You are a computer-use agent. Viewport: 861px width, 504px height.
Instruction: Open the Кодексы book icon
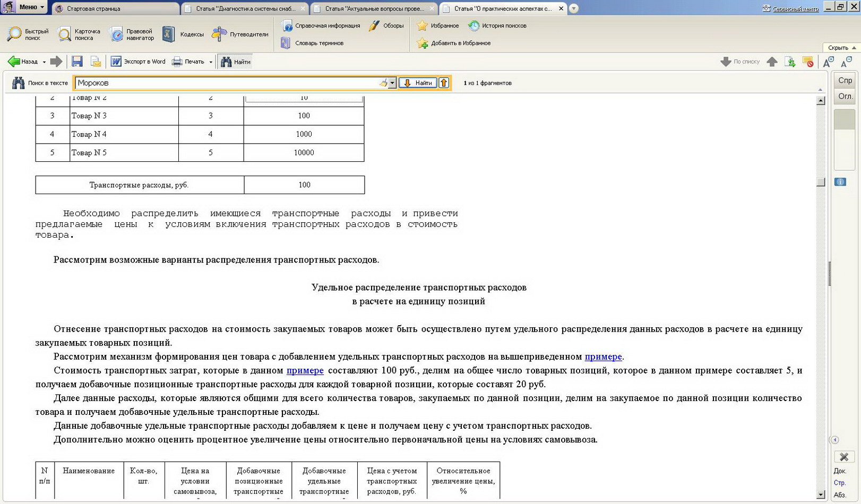tap(168, 34)
